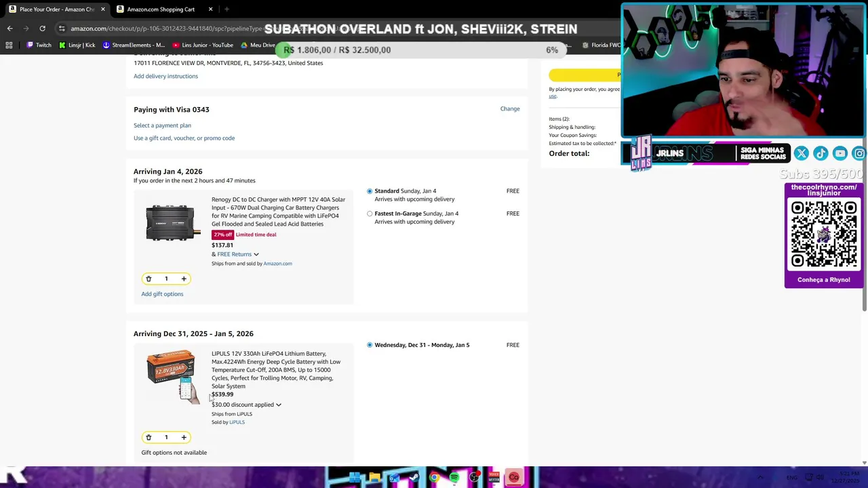This screenshot has width=868, height=488.
Task: Open the Florida FWC bookmark
Action: 601,45
